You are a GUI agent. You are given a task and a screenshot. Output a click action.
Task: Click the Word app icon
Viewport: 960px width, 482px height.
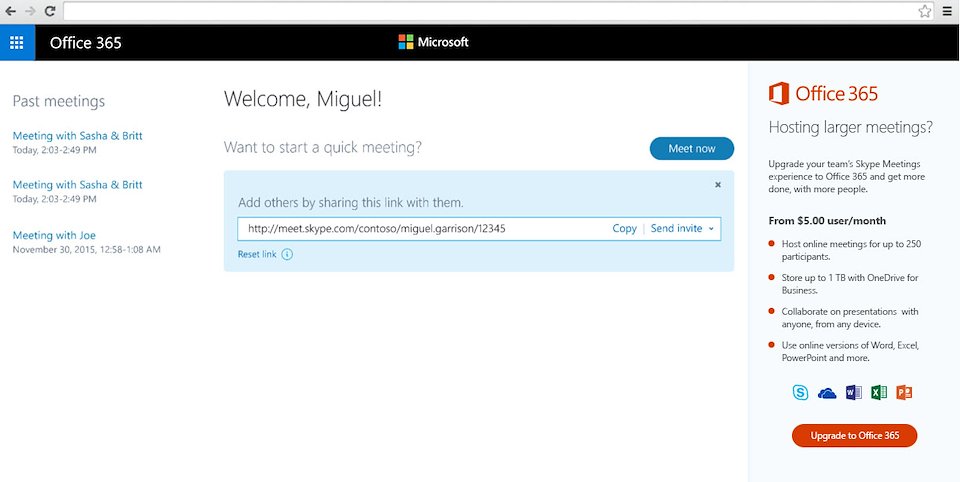(x=853, y=393)
